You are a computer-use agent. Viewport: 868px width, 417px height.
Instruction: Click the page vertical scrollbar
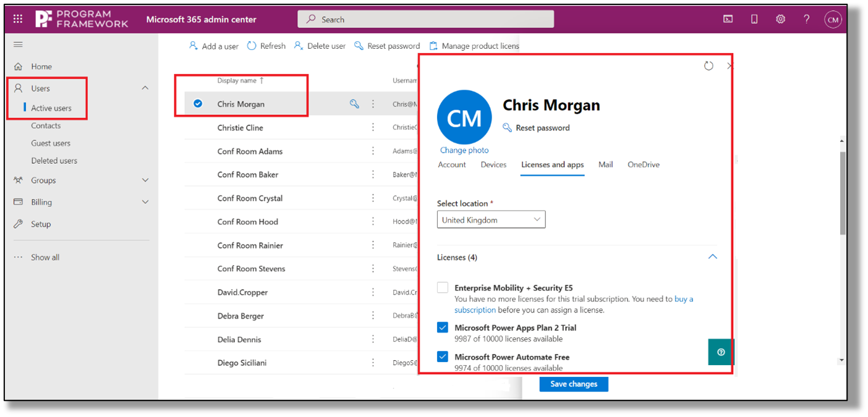[x=842, y=193]
